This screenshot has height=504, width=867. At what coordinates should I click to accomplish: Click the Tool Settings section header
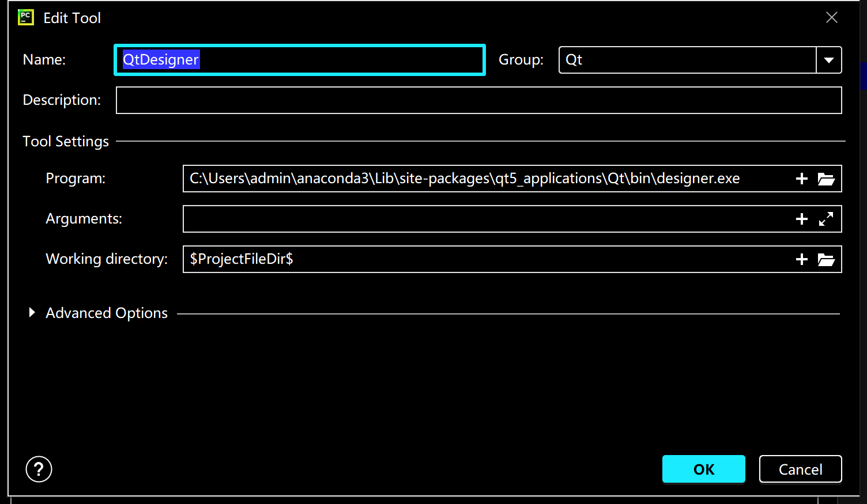coord(65,141)
